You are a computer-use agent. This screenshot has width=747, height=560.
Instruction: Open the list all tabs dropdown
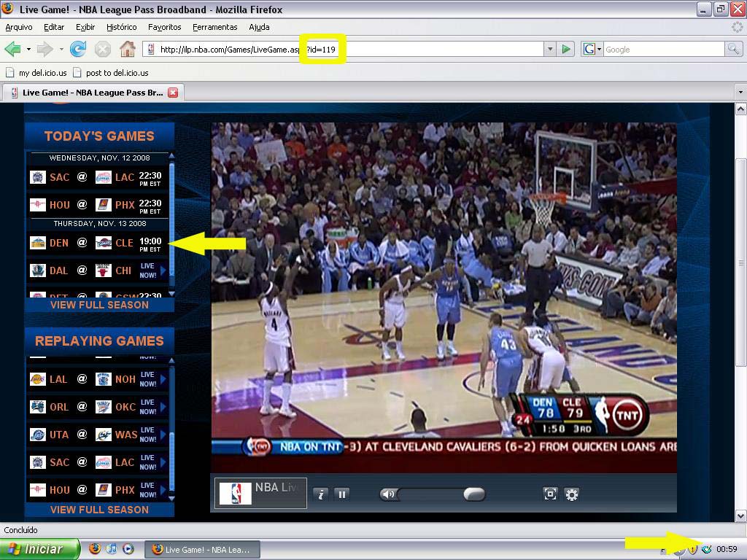coord(740,92)
